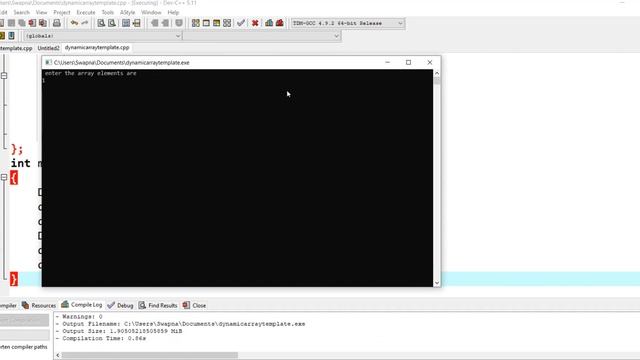This screenshot has width=640, height=360.
Task: Stop execution with the red X icon
Action: 255,23
